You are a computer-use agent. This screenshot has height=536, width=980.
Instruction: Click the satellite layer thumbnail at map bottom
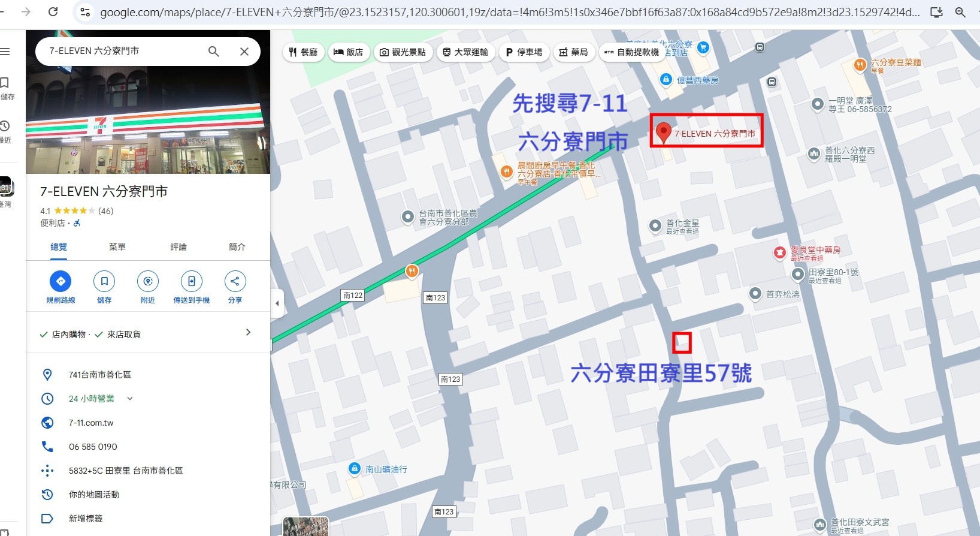click(306, 526)
